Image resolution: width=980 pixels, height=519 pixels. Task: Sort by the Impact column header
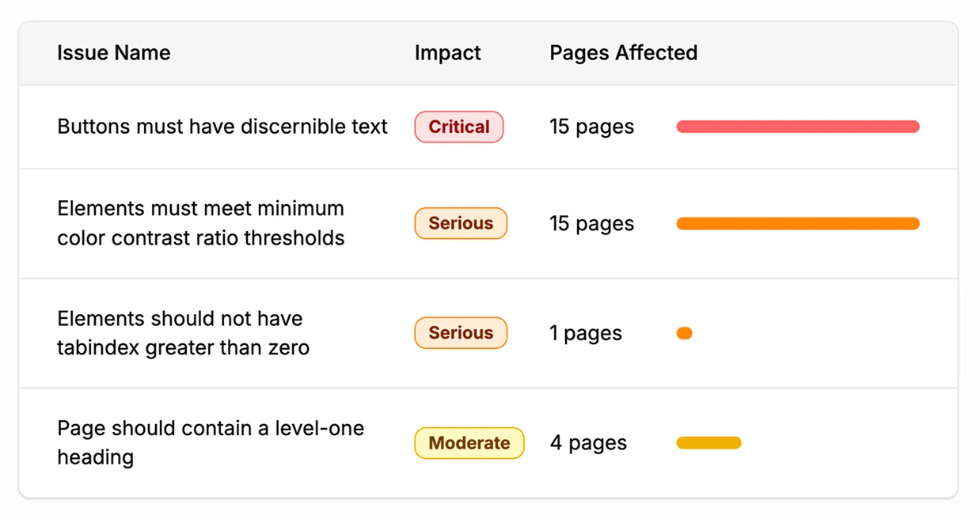click(x=447, y=53)
